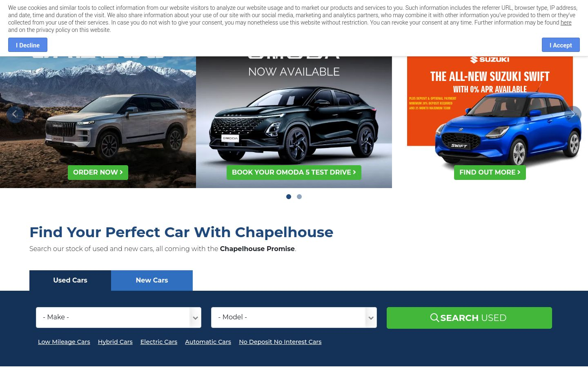Click magnifier icon in Search Used button

[x=435, y=318]
